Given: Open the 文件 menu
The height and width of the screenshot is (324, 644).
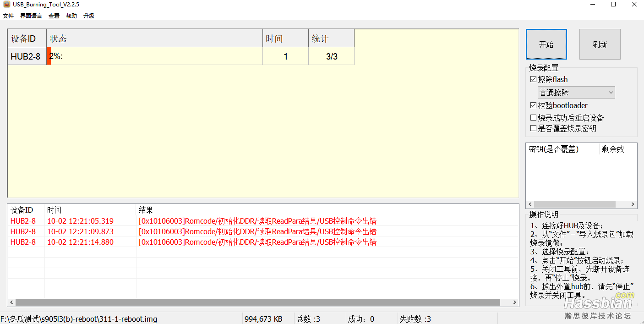Looking at the screenshot, I should pyautogui.click(x=8, y=16).
